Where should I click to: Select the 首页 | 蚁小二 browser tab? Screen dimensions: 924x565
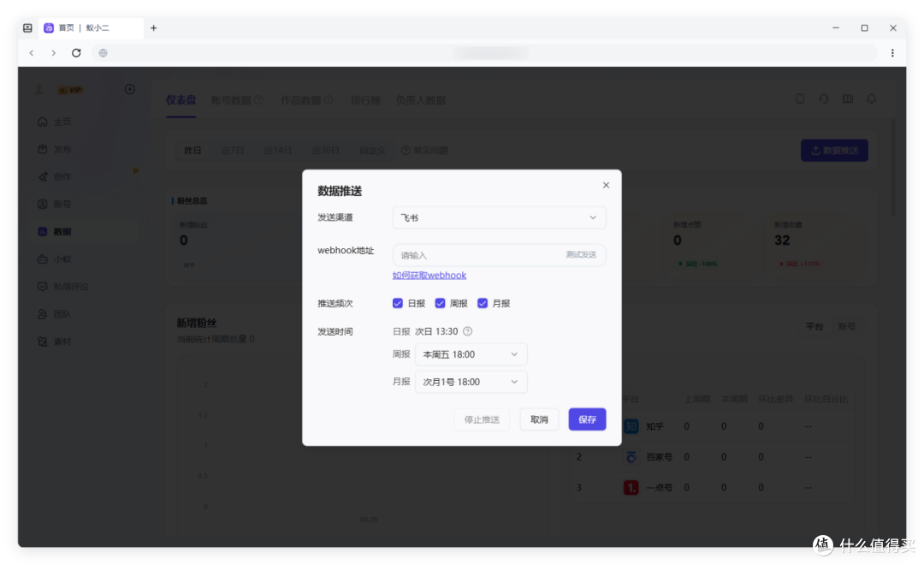(92, 27)
